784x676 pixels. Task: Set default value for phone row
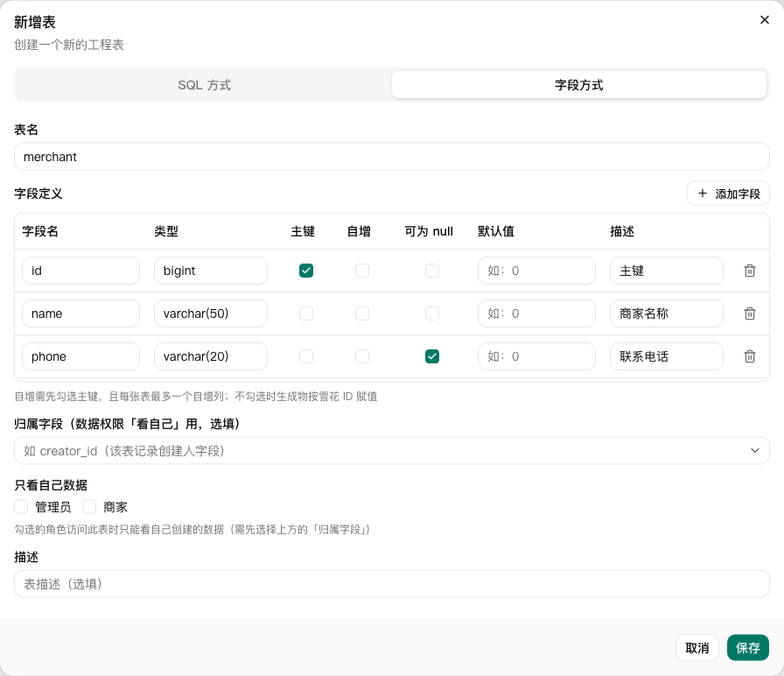[536, 356]
